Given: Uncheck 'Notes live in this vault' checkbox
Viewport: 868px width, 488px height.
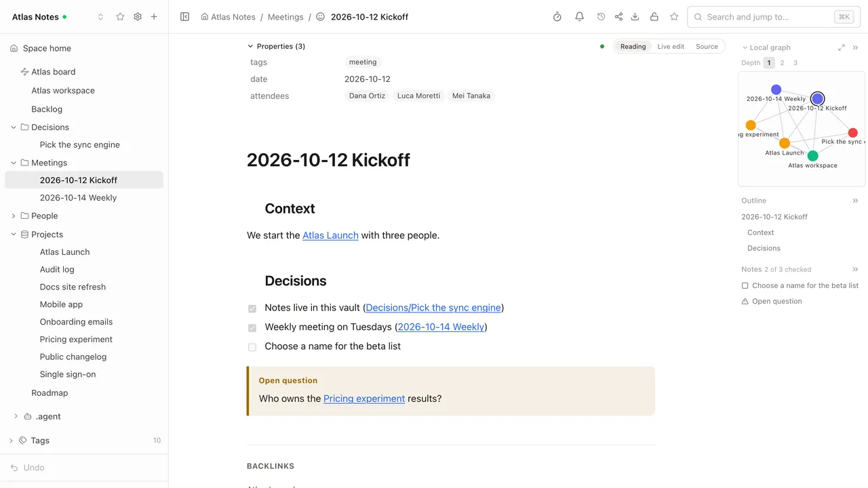Looking at the screenshot, I should [x=252, y=308].
